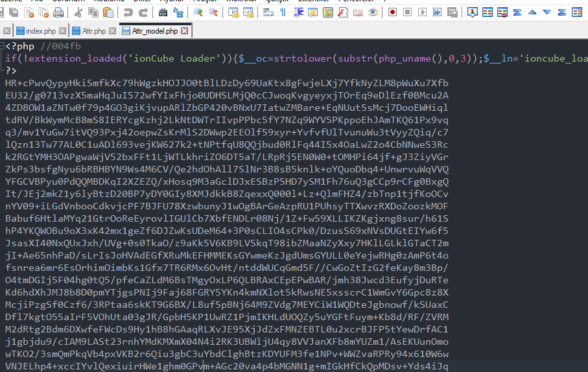Click the Print toolbar icon

58,12
